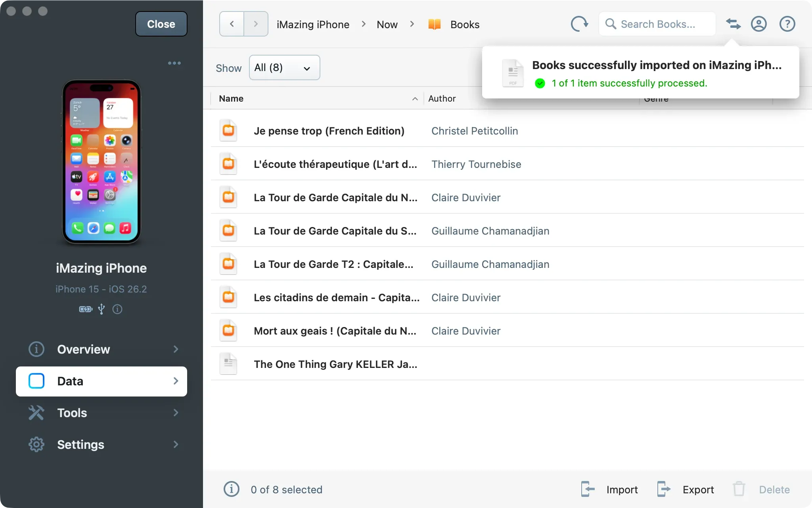
Task: Click the account profile icon
Action: click(759, 24)
